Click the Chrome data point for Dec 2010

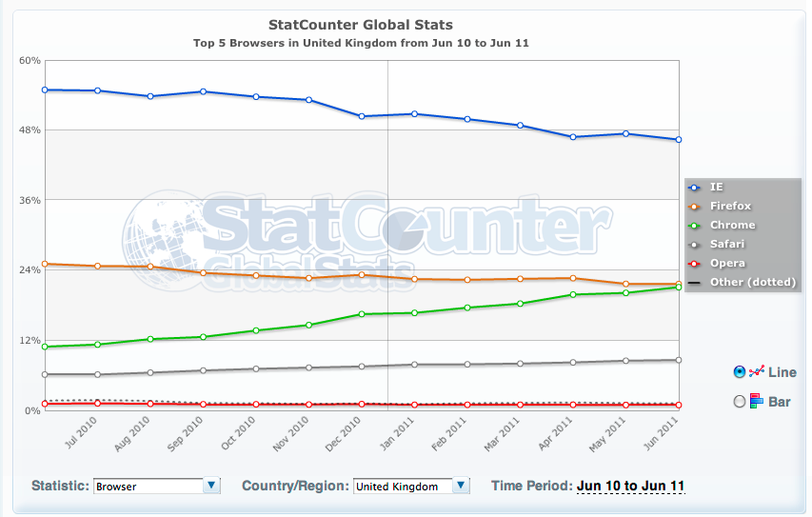coord(361,314)
